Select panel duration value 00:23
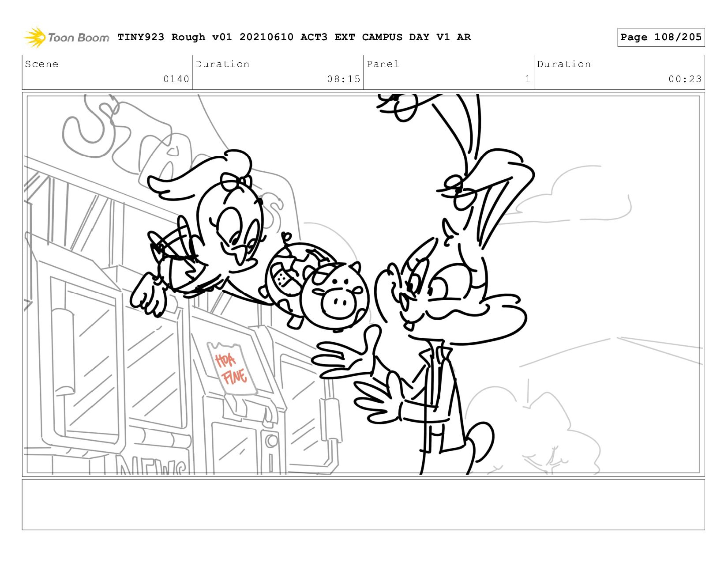 coord(685,79)
